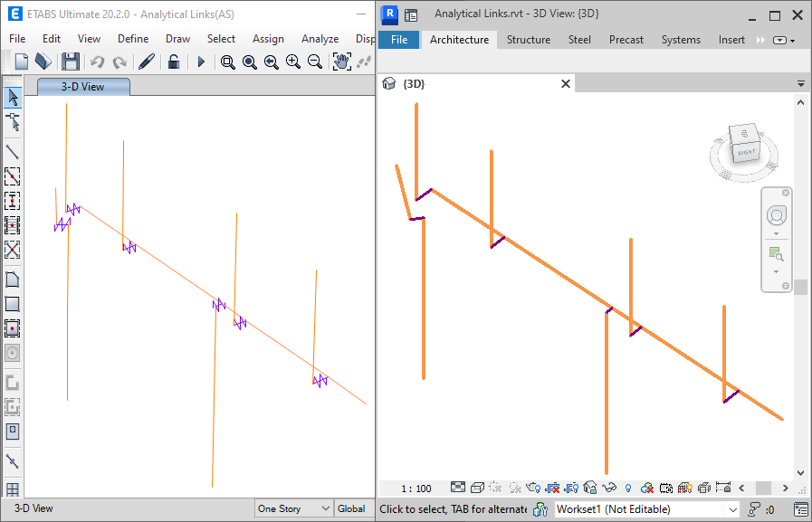This screenshot has width=812, height=522.
Task: Select the Pointer tool in ETABS side toolbar
Action: (12, 95)
